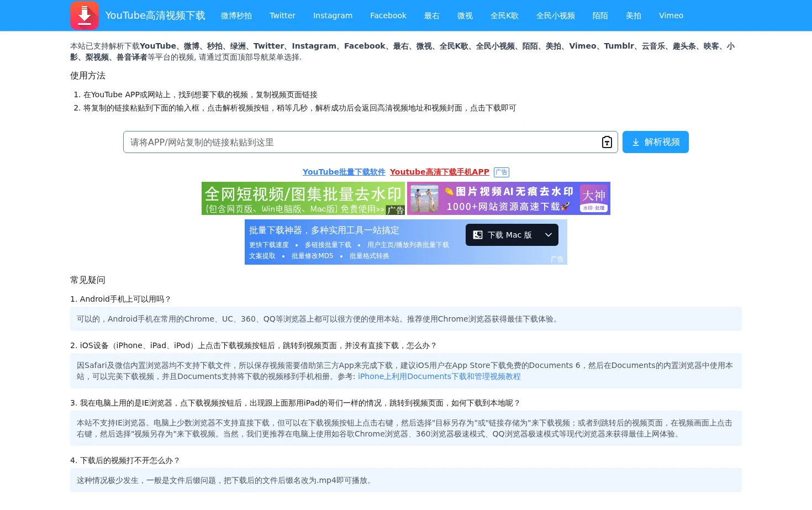The width and height of the screenshot is (812, 510).
Task: Open the Twitter nav item
Action: [282, 15]
